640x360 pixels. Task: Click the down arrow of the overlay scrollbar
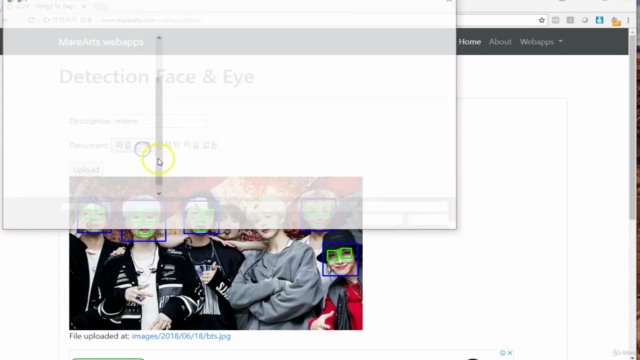[x=159, y=193]
